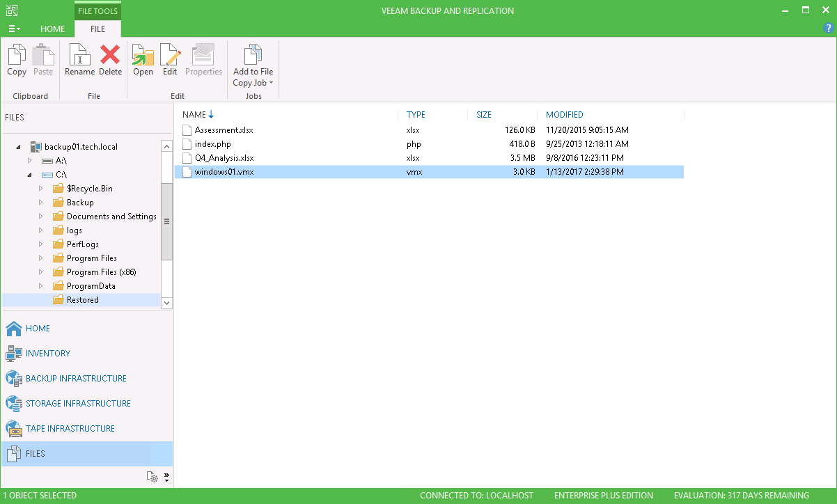The height and width of the screenshot is (504, 837).
Task: Expand the Documents and Settings node
Action: point(41,216)
